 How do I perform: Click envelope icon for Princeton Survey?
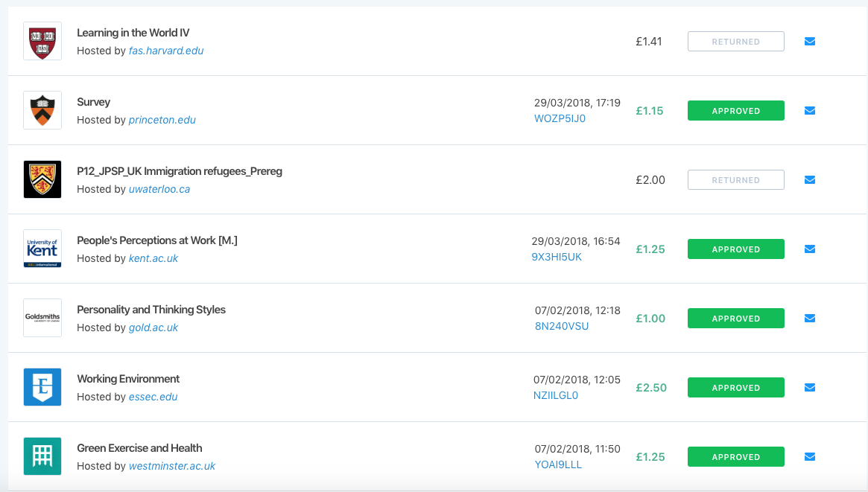pos(809,111)
